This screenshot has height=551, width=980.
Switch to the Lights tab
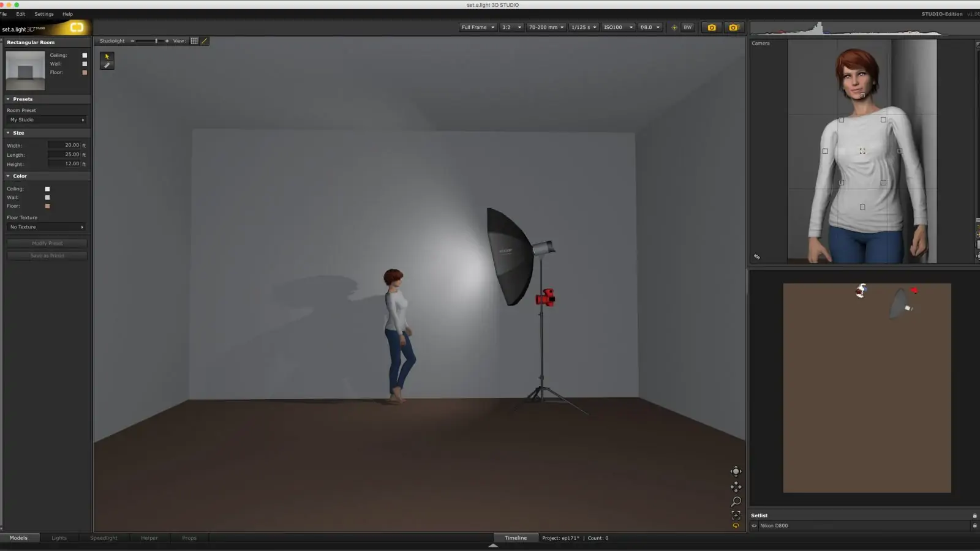point(59,538)
